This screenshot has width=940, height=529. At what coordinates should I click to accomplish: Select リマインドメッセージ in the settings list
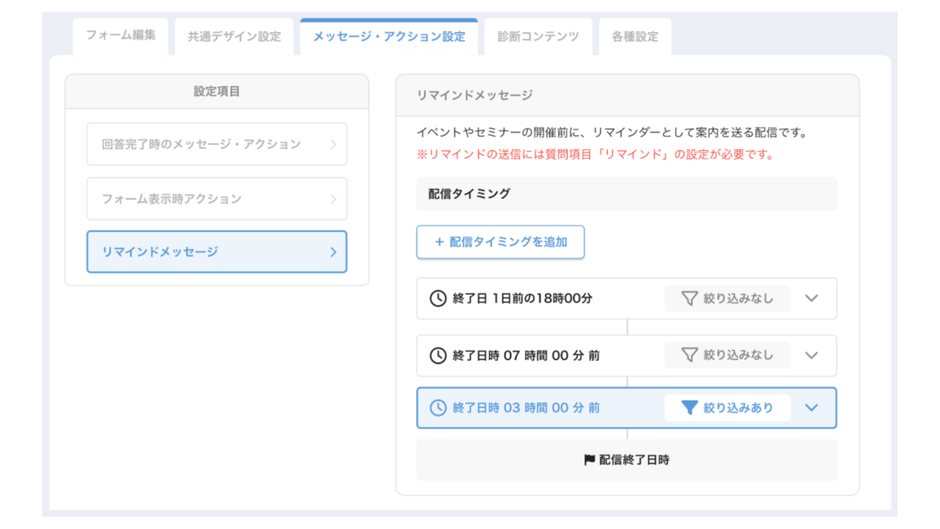216,252
